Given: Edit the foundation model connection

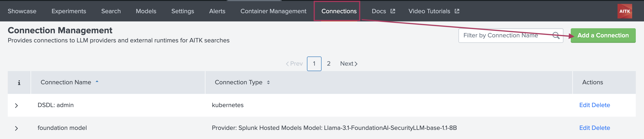Looking at the screenshot, I should click(584, 128).
